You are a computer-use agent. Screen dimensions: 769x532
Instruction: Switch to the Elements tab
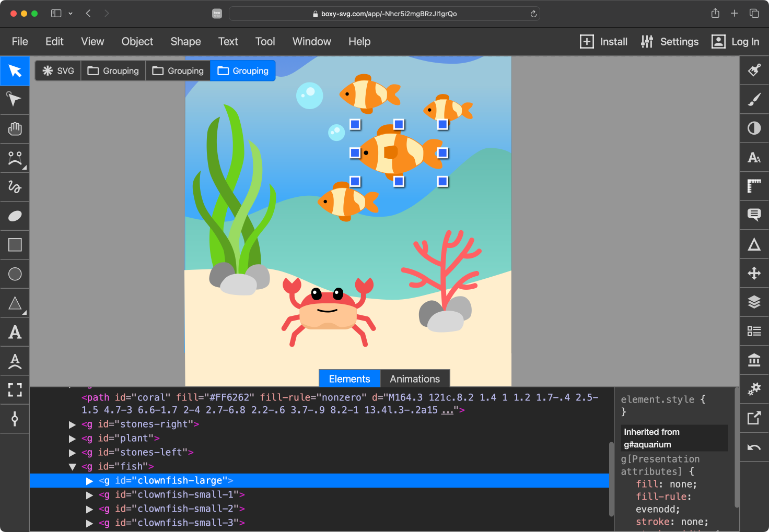pos(349,379)
